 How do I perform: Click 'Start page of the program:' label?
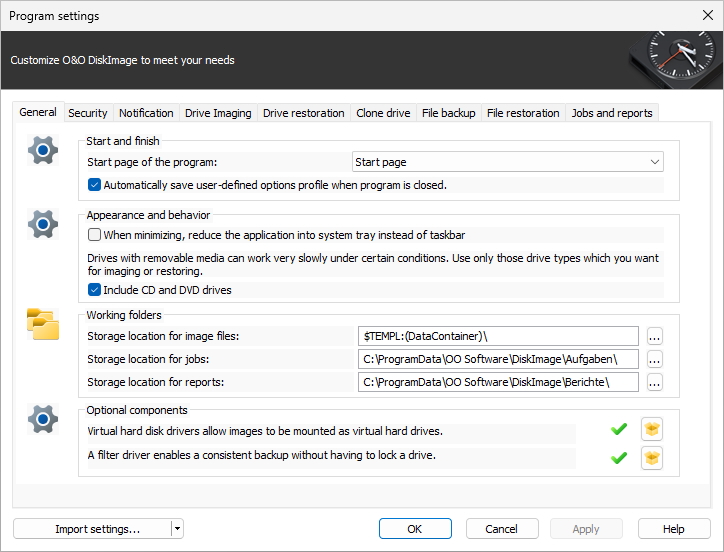point(152,162)
